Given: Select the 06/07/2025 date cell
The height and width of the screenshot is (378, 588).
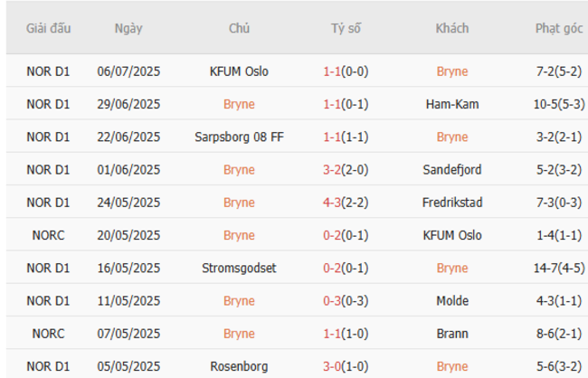Looking at the screenshot, I should [x=128, y=71].
